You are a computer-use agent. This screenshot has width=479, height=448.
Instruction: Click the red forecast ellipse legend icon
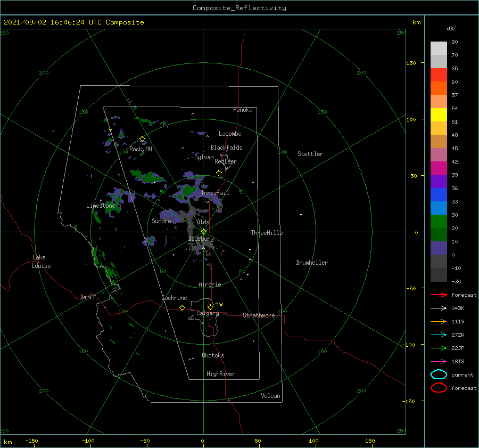pyautogui.click(x=439, y=388)
